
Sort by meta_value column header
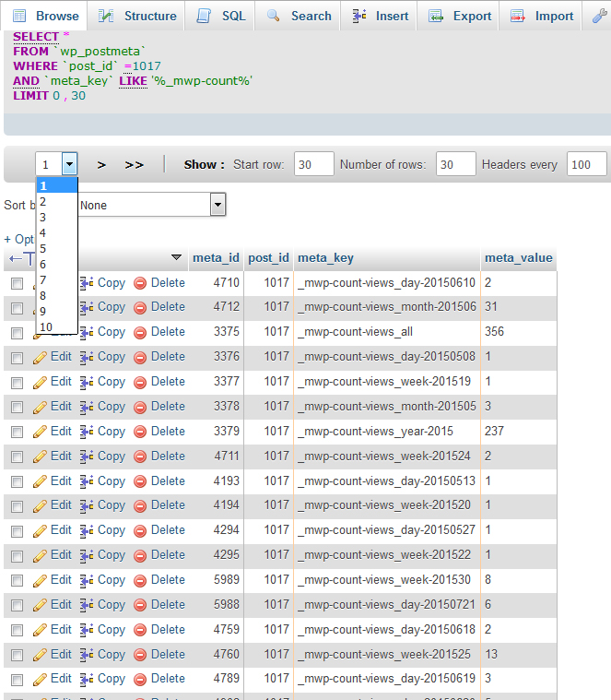click(518, 257)
